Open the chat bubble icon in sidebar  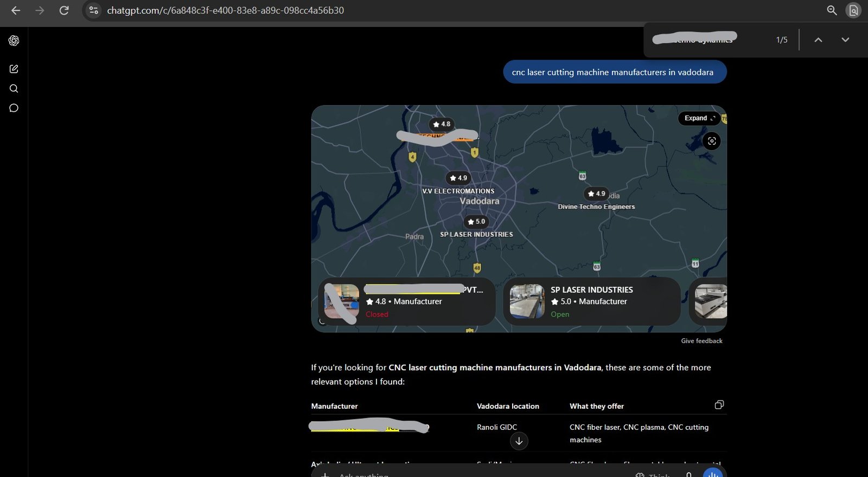[14, 108]
